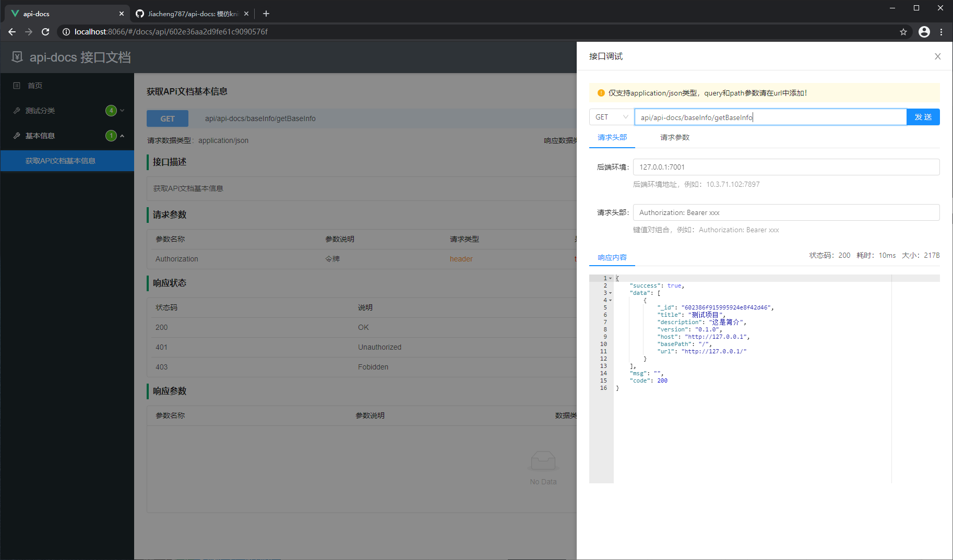Collapse JSON fold arrow on line 4
Screen dimensions: 953x560
tap(611, 300)
